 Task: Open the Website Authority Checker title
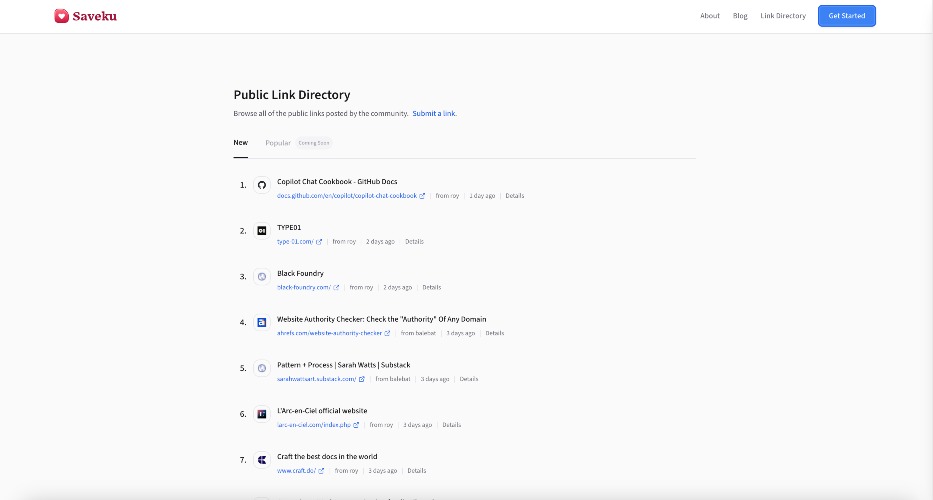pos(381,320)
